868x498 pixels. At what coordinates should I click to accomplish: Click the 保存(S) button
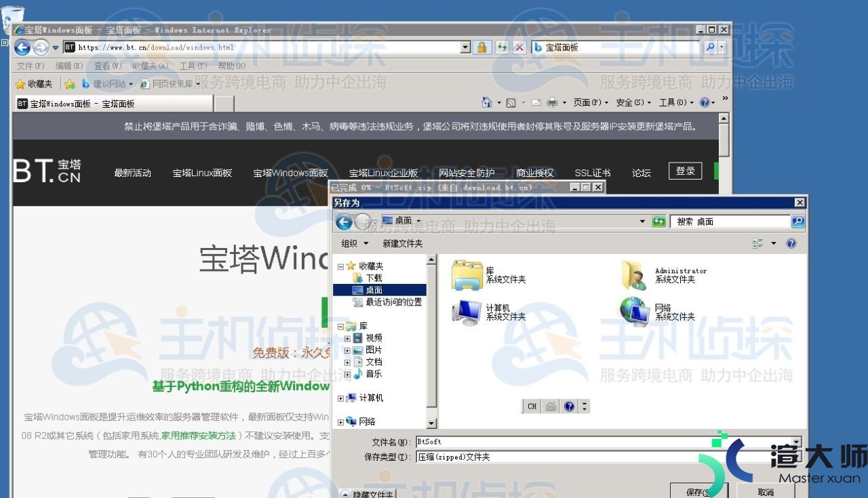point(698,492)
